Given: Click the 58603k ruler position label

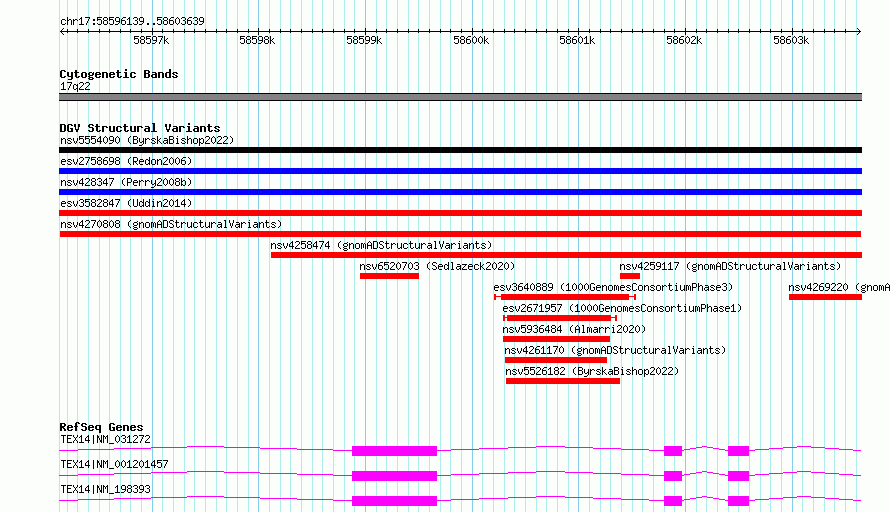Looking at the screenshot, I should coord(791,40).
